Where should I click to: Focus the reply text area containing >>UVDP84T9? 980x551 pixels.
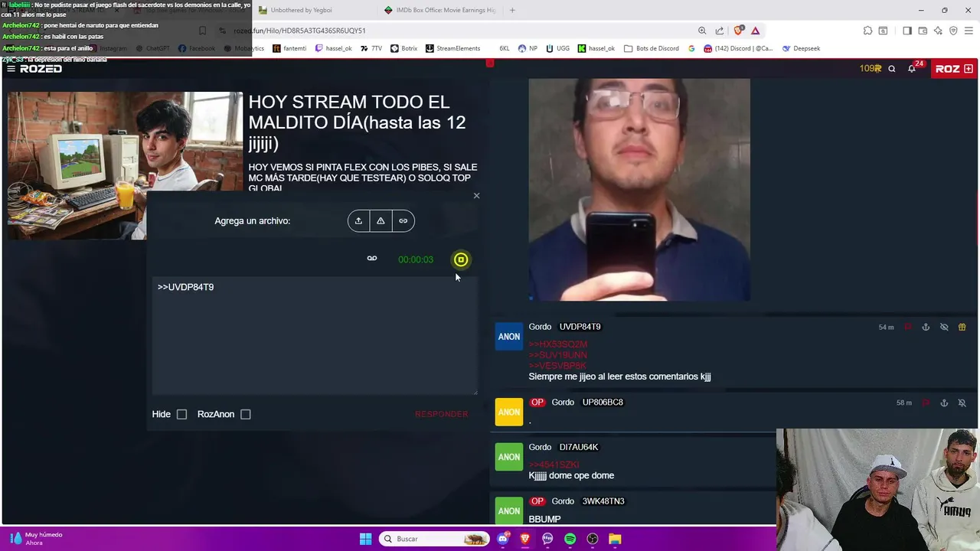pos(315,335)
